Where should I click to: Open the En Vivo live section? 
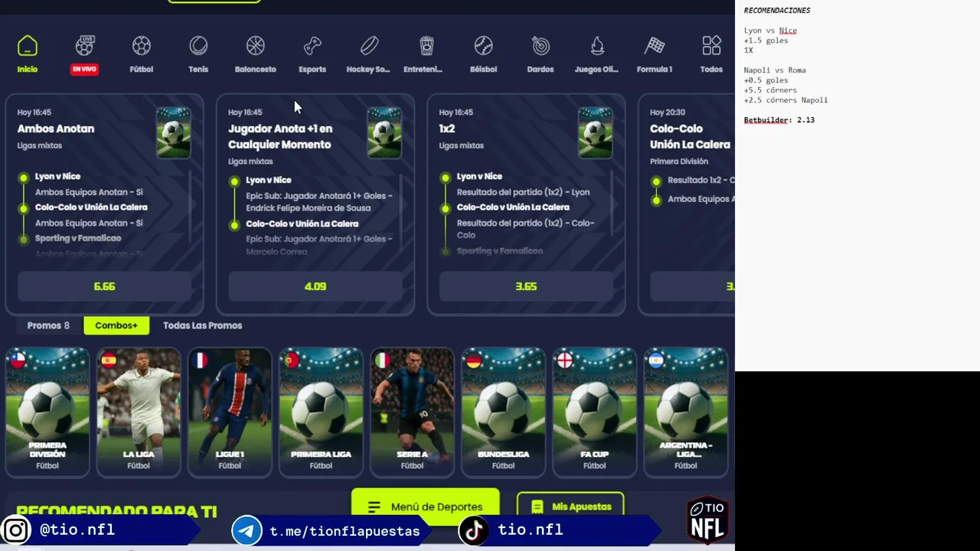click(84, 54)
